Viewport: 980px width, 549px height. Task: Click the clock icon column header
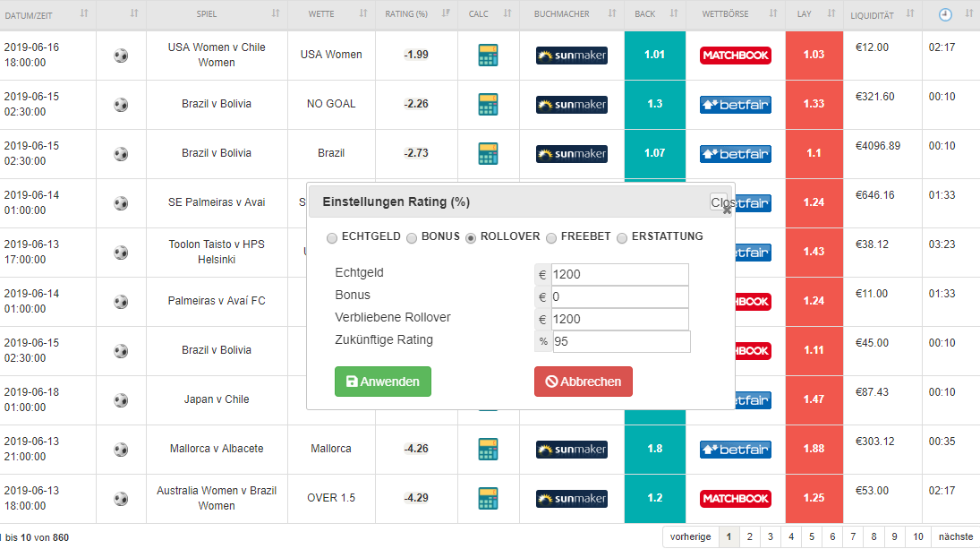[945, 14]
